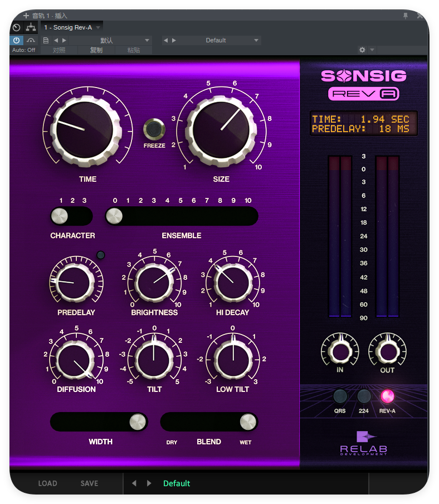This screenshot has width=439, height=504.
Task: Adjust the BRIGHTNESS knob
Action: coord(154,283)
